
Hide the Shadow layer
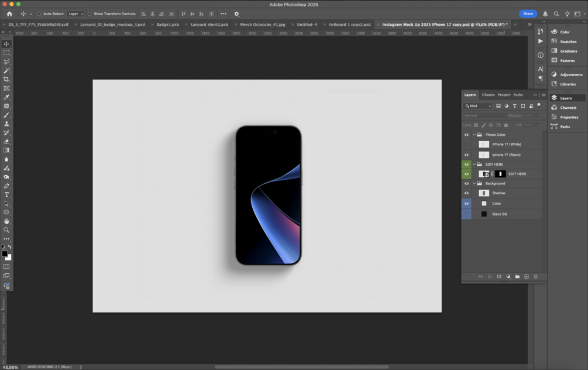click(x=466, y=193)
